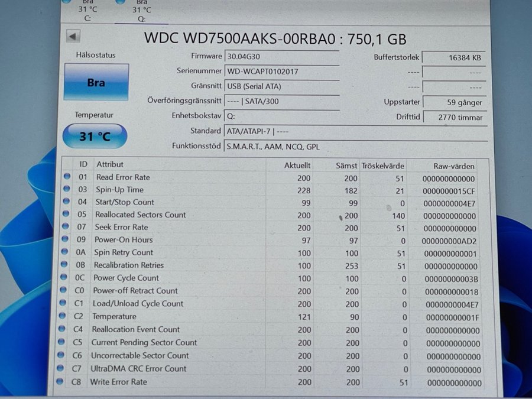Click the previous disk arrow button

(73, 37)
